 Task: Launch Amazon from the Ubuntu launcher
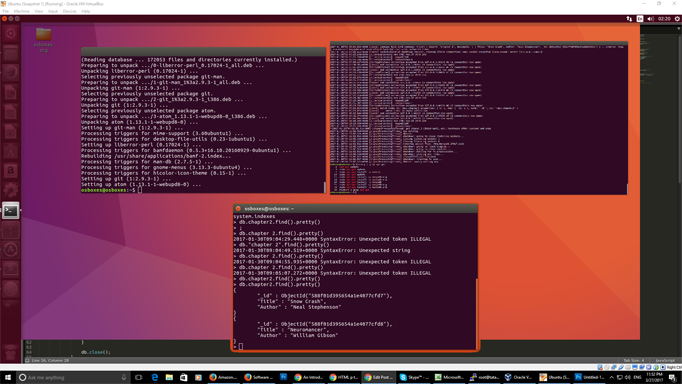click(11, 170)
